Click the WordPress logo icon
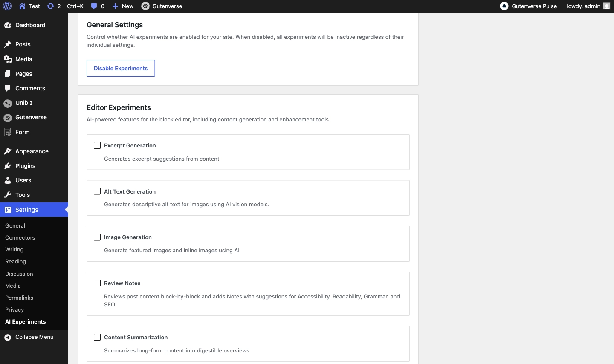 coord(7,6)
